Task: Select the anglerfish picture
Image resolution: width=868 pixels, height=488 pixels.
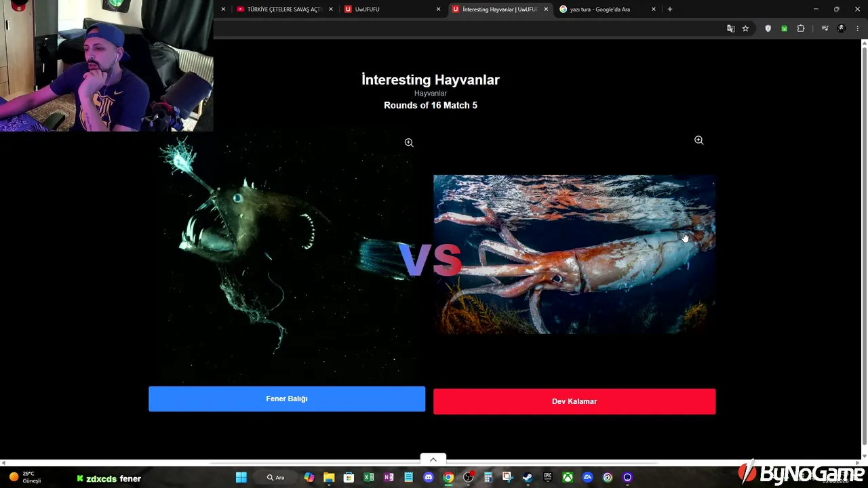Action: point(287,258)
